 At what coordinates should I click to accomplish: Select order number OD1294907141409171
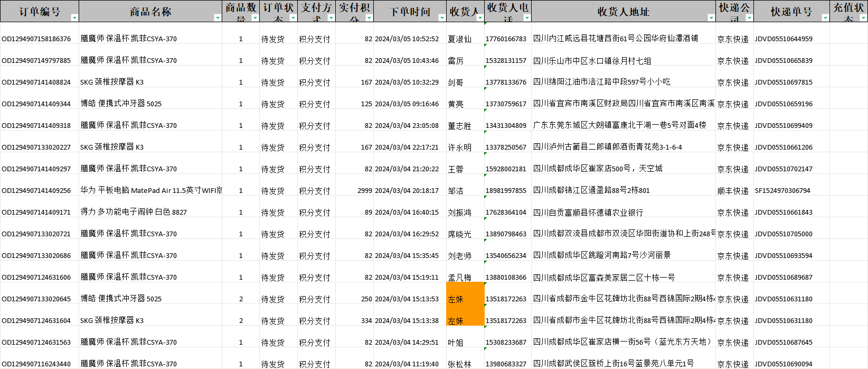pos(36,213)
